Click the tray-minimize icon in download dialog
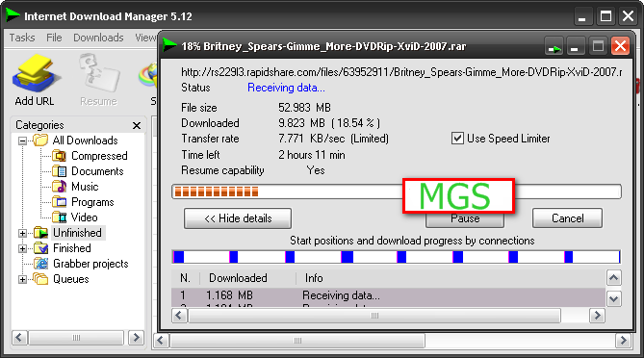The height and width of the screenshot is (358, 644). (x=554, y=46)
